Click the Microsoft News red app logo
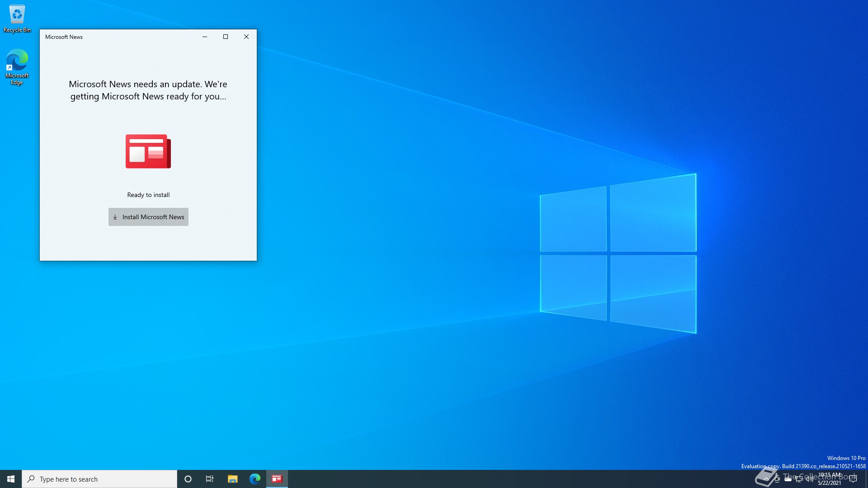Screen dimensions: 868x488 pos(148,151)
